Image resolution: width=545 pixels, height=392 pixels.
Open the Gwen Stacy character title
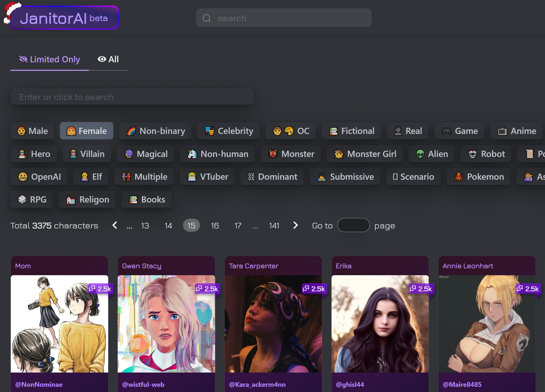pyautogui.click(x=142, y=266)
